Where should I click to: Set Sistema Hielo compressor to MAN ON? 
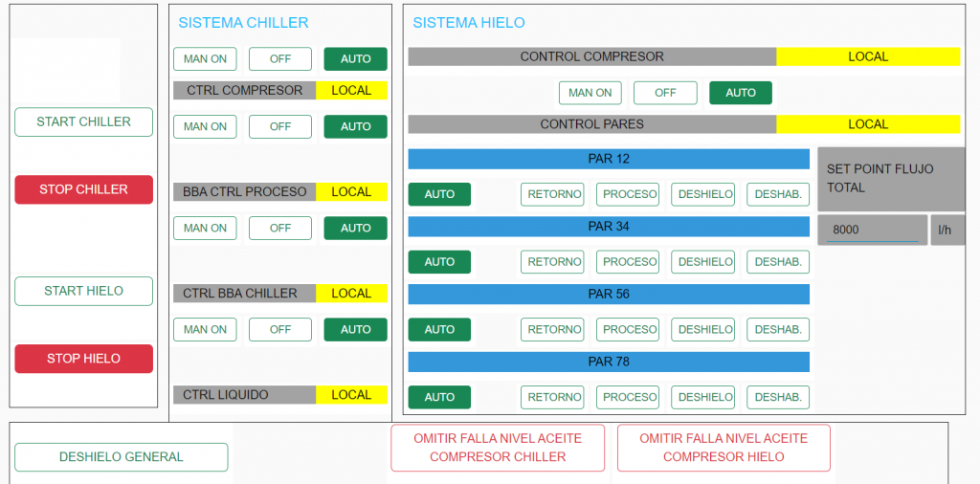tap(590, 93)
